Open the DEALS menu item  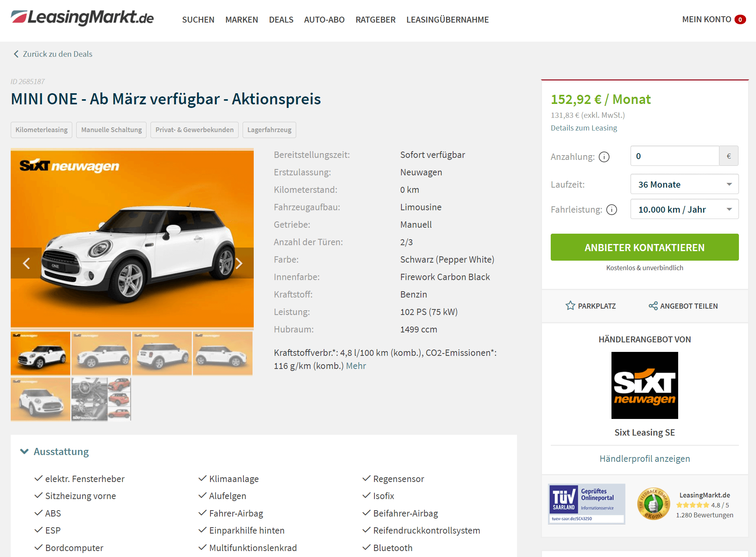pos(281,19)
